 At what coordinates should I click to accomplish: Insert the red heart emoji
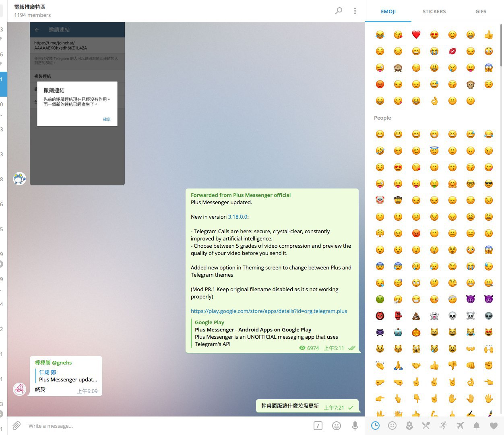pos(416,35)
